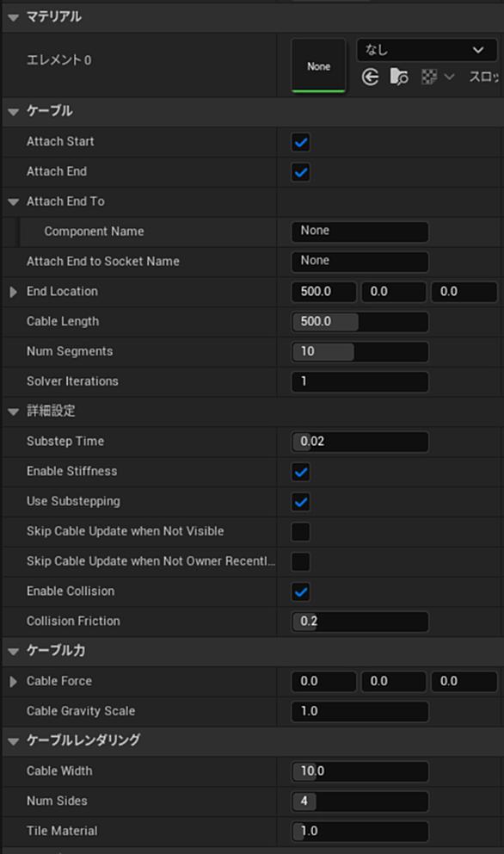Uncheck the Attach Start checkbox

tap(301, 142)
